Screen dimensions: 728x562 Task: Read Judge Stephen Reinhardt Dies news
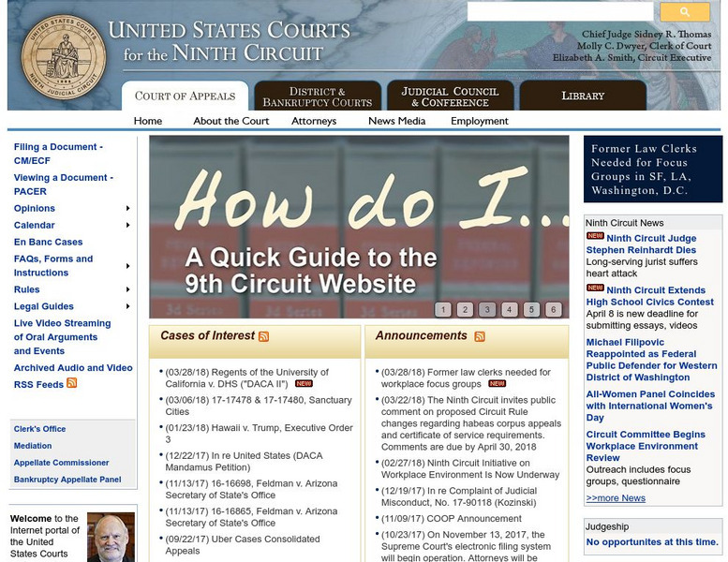tap(641, 244)
